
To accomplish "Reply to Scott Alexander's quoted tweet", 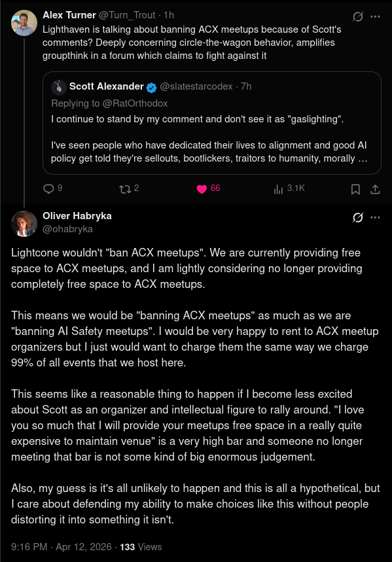I will click(50, 188).
